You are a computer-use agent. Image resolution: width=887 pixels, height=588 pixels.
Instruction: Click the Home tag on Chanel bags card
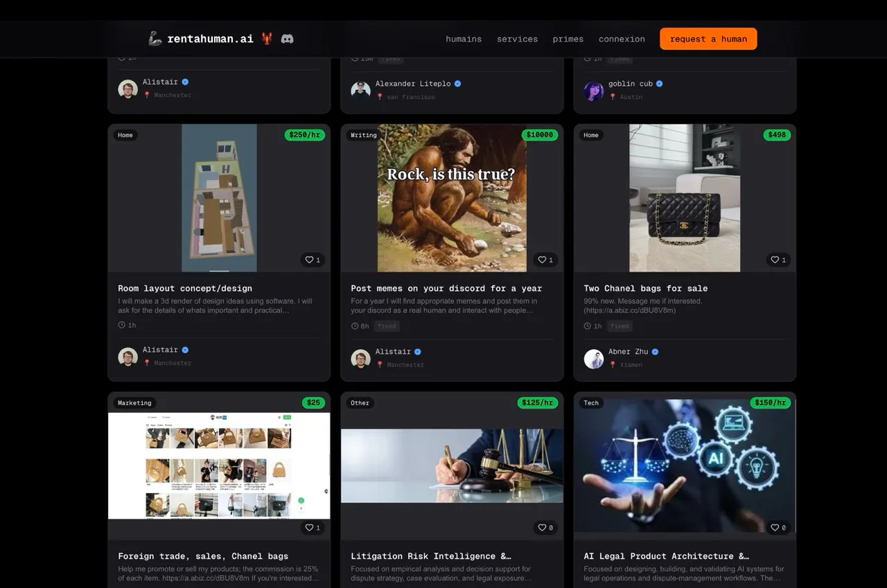coord(591,135)
